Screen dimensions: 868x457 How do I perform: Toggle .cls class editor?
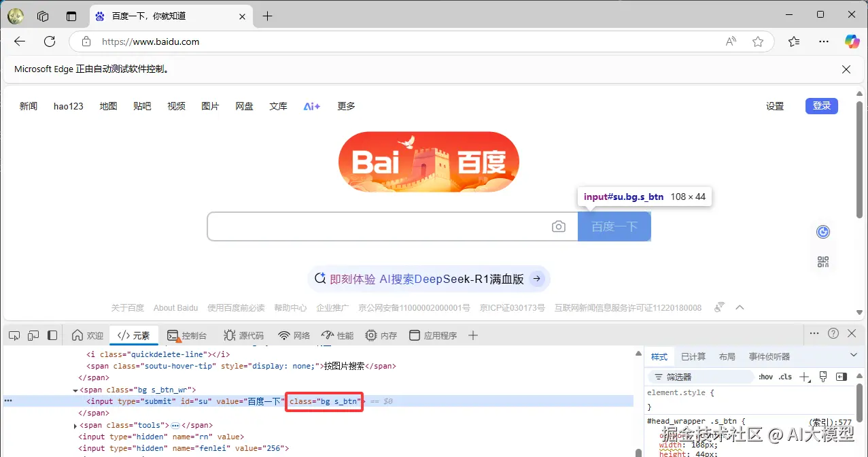(x=785, y=377)
